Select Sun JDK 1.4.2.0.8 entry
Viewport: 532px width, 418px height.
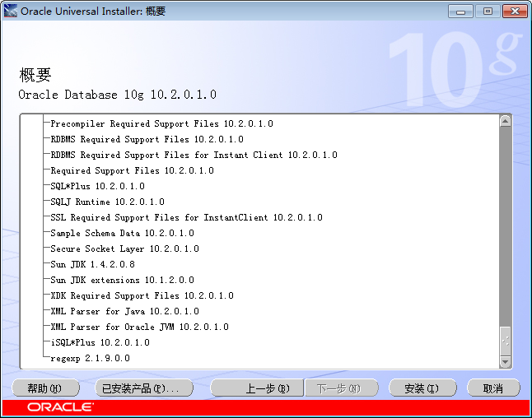pos(92,264)
